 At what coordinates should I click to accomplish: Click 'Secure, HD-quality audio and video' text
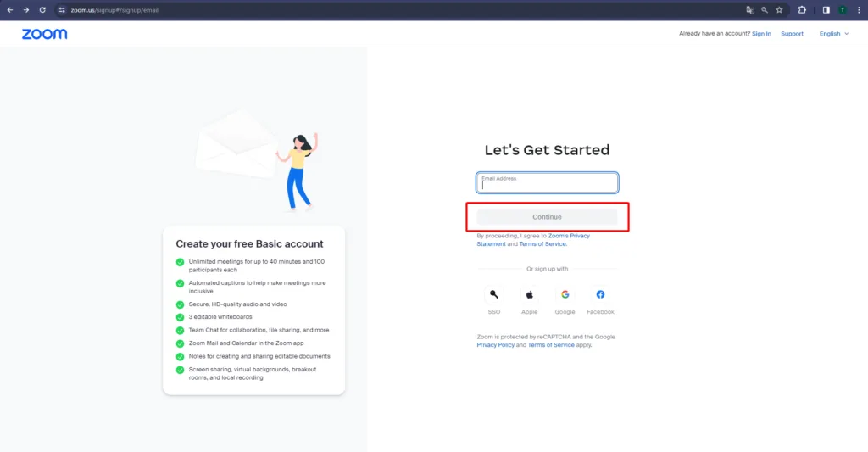coord(238,304)
